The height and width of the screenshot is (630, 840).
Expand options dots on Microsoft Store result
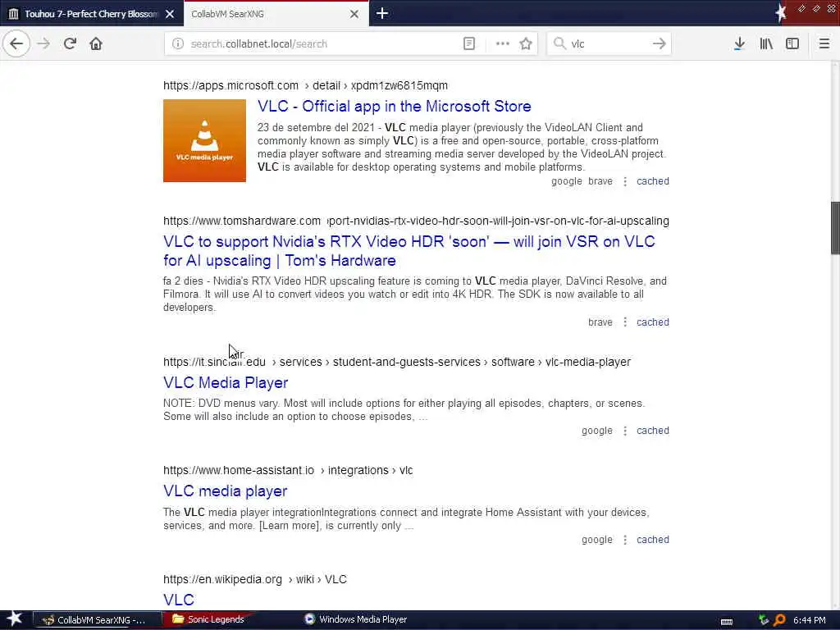click(624, 181)
